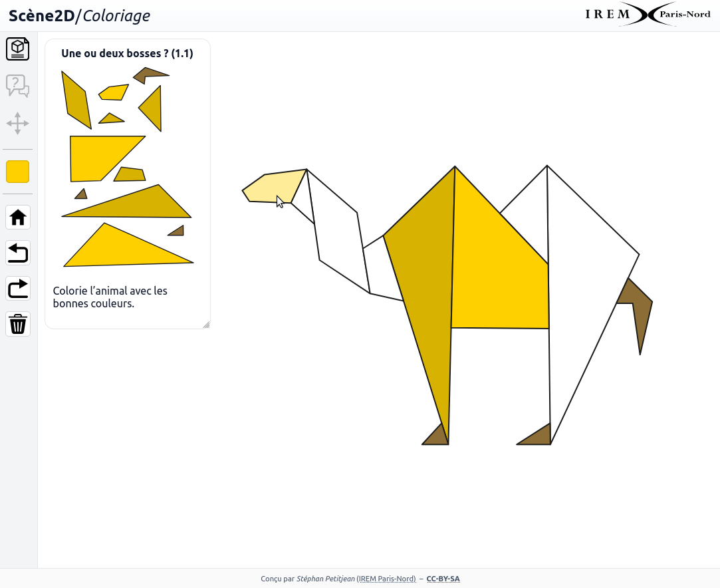Undo the last coloring action
The image size is (720, 588).
[x=18, y=253]
